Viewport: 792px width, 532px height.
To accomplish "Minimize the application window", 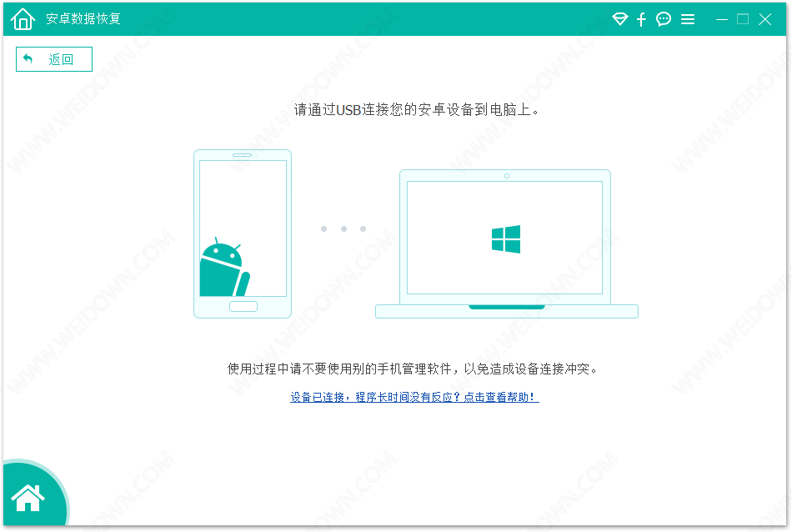I will pos(722,19).
